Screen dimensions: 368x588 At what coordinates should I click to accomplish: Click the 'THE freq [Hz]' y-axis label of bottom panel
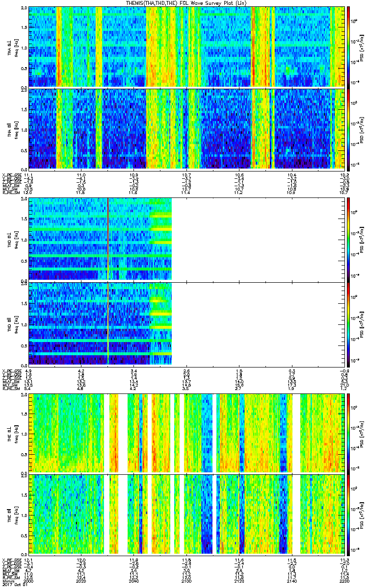tap(13, 515)
